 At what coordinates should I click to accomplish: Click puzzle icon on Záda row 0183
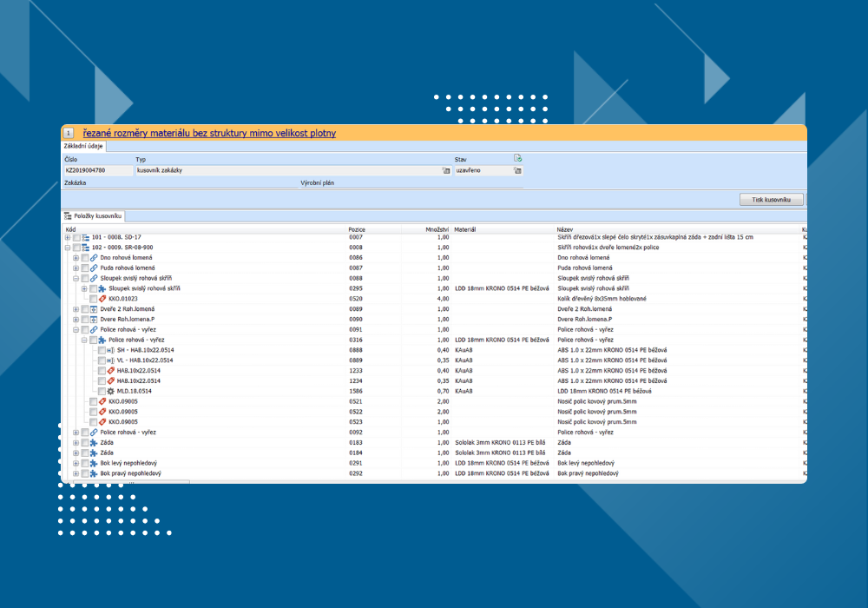pos(94,443)
